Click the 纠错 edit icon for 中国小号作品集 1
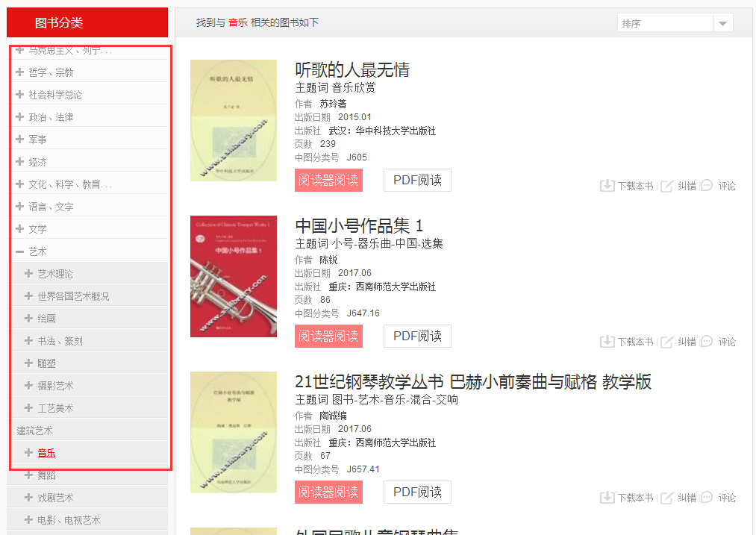Image resolution: width=756 pixels, height=535 pixels. (667, 342)
